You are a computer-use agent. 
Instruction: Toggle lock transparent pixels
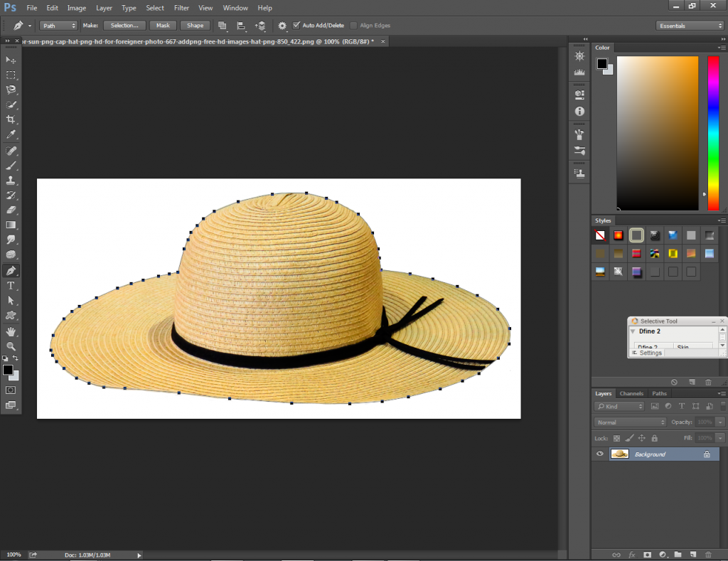tap(616, 438)
